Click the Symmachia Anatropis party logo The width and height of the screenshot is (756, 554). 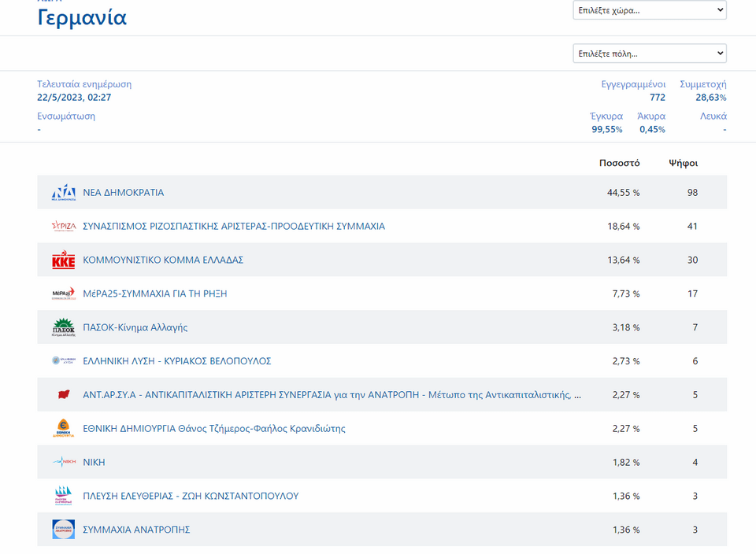(64, 530)
